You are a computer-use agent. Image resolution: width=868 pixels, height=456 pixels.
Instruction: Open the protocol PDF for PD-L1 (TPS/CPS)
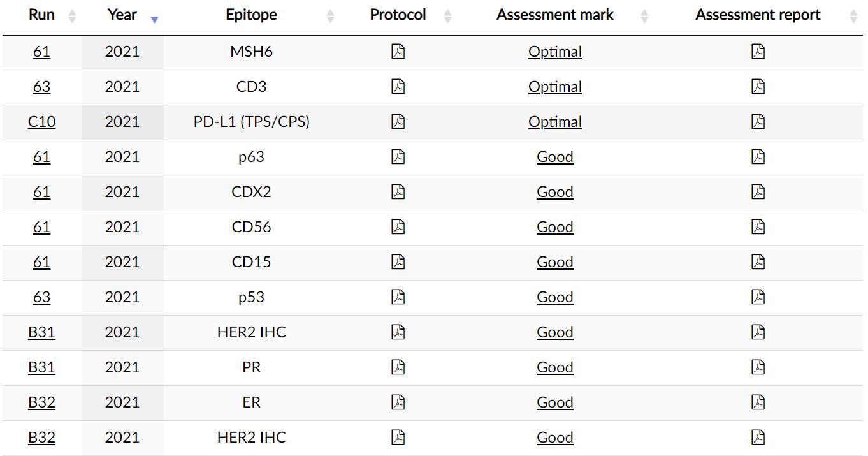398,122
